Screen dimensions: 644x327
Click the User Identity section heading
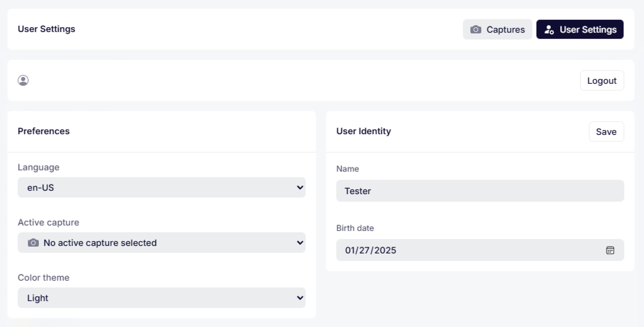tap(364, 131)
